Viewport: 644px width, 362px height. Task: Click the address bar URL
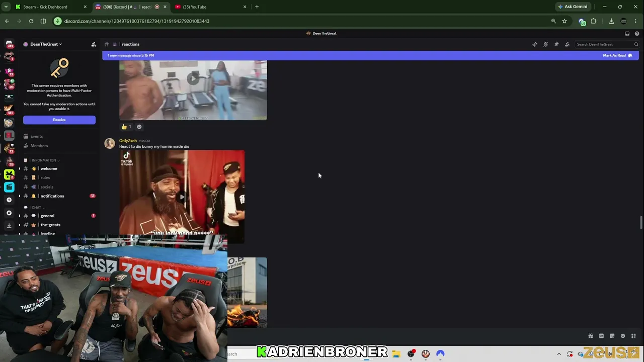(x=137, y=21)
